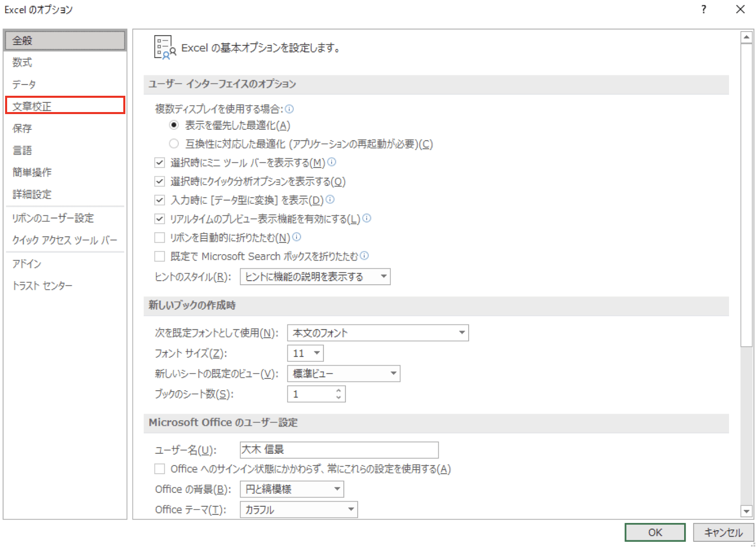Click the scrollbar down arrow
The image size is (756, 548).
tap(746, 511)
